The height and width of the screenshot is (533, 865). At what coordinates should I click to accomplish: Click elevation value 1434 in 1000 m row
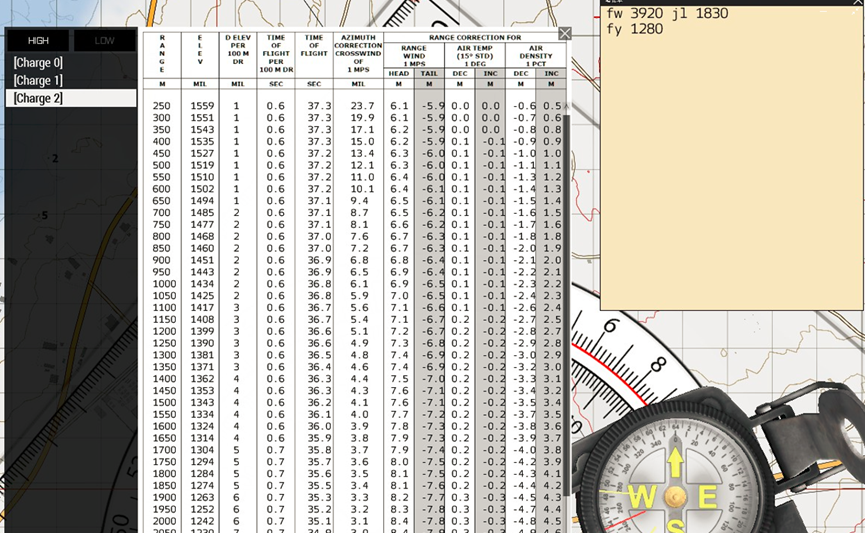tap(202, 284)
